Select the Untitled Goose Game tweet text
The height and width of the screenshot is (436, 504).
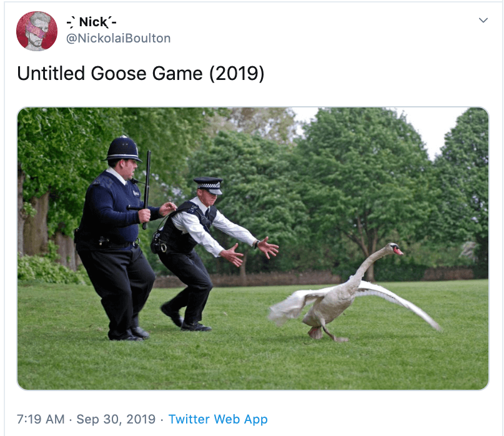141,73
